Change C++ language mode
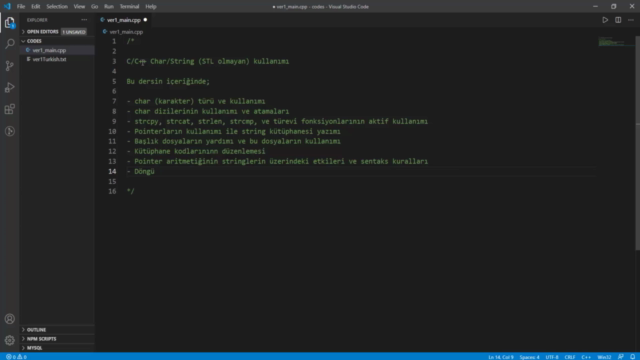Image resolution: width=640 pixels, height=360 pixels. click(x=586, y=357)
